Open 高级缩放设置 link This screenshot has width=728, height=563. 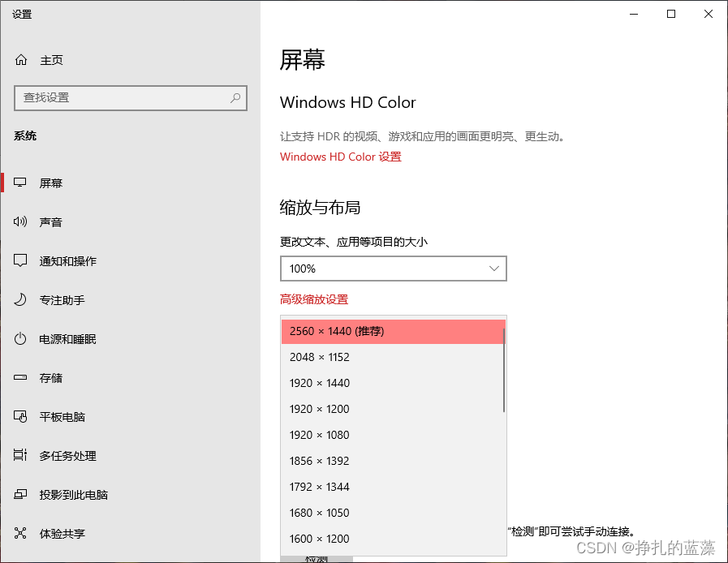tap(314, 299)
